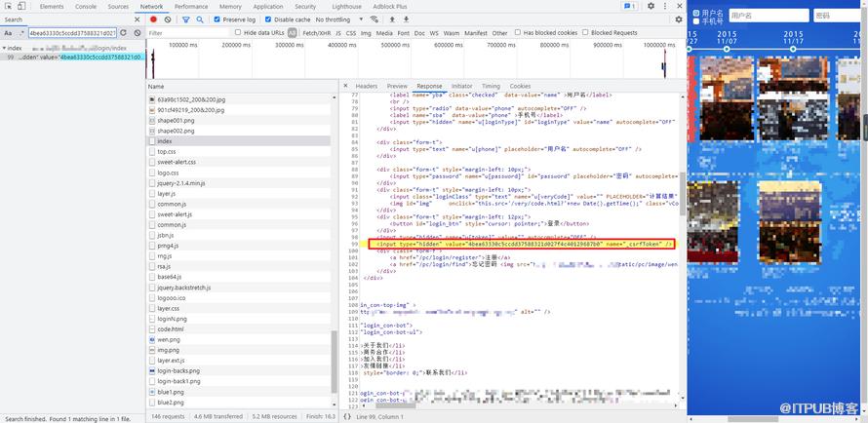
Task: Check Hide data URLs
Action: (238, 32)
